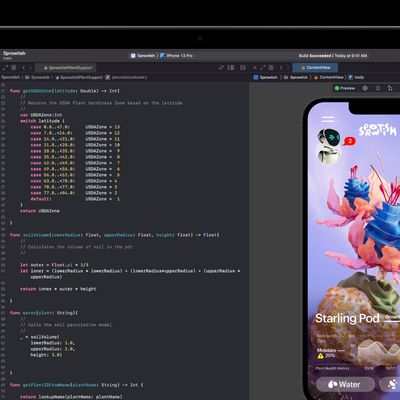Image resolution: width=400 pixels, height=400 pixels.
Task: Open the Sprowtish folder crumb in the ContentView jump bar
Action: pyautogui.click(x=296, y=77)
